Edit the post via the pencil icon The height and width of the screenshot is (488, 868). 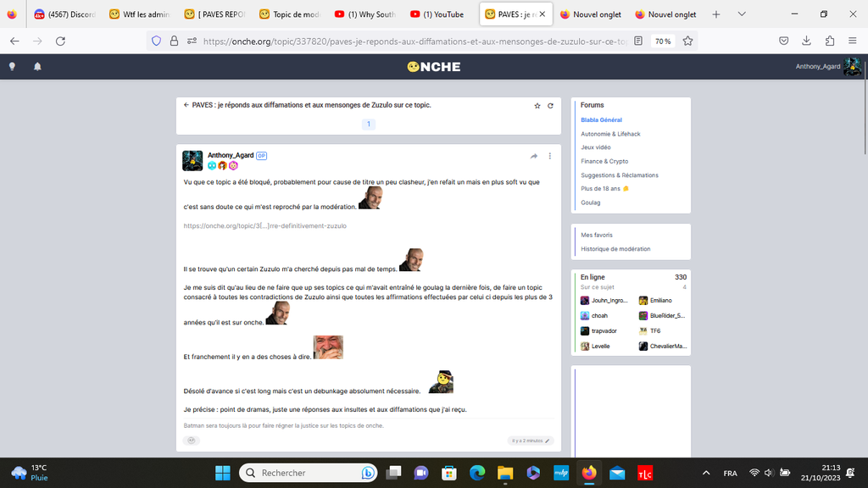click(x=548, y=441)
